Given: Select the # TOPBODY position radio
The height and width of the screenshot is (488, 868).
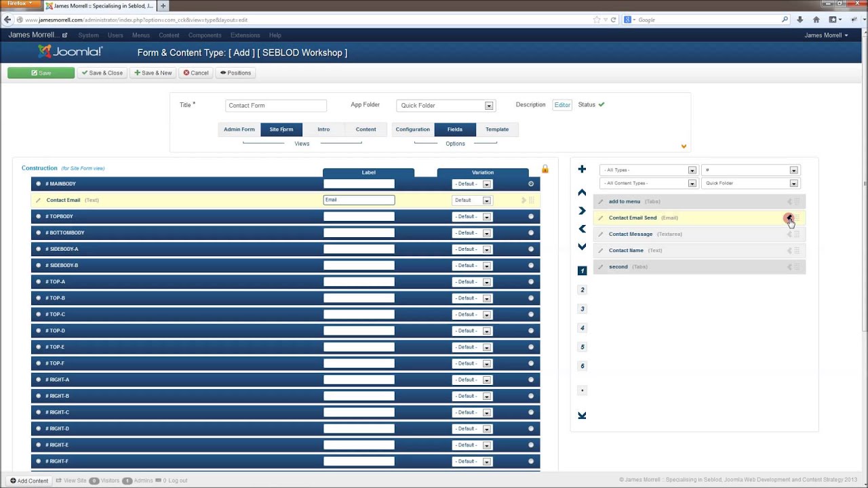Looking at the screenshot, I should 39,216.
